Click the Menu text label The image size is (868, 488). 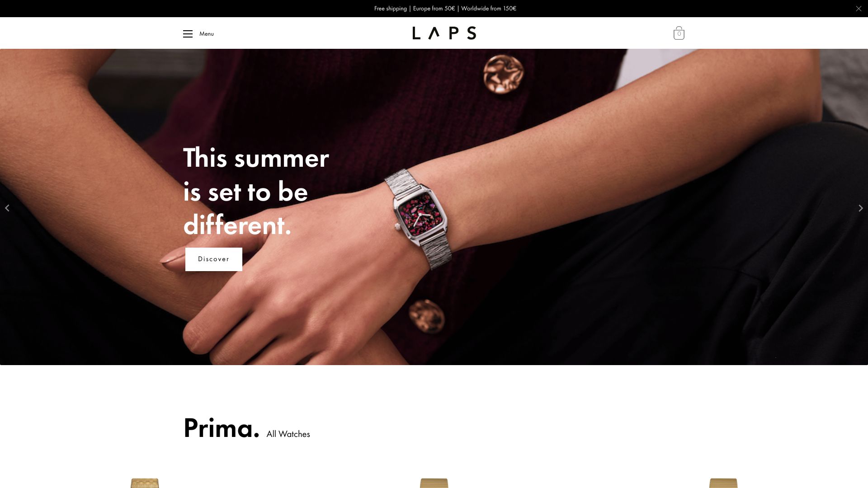207,34
